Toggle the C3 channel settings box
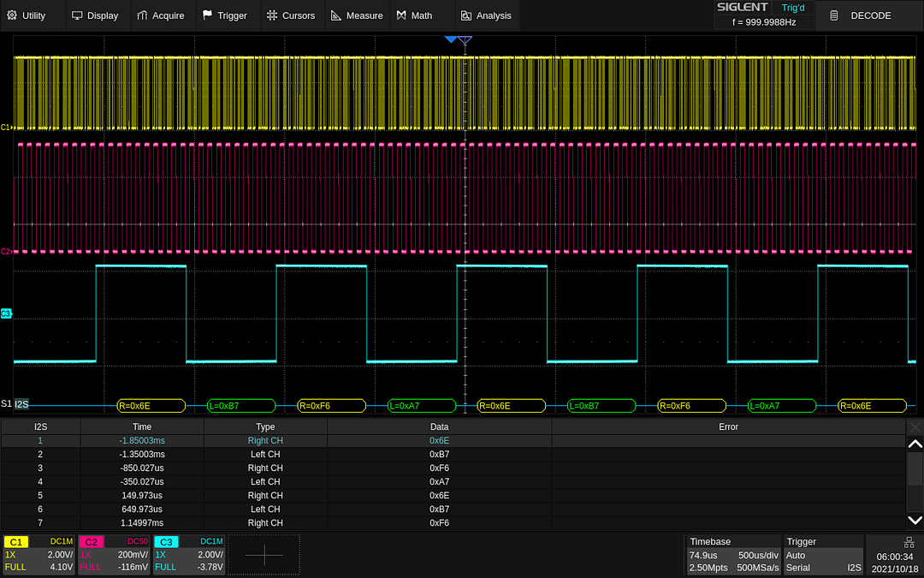Image resolution: width=924 pixels, height=578 pixels. click(189, 554)
